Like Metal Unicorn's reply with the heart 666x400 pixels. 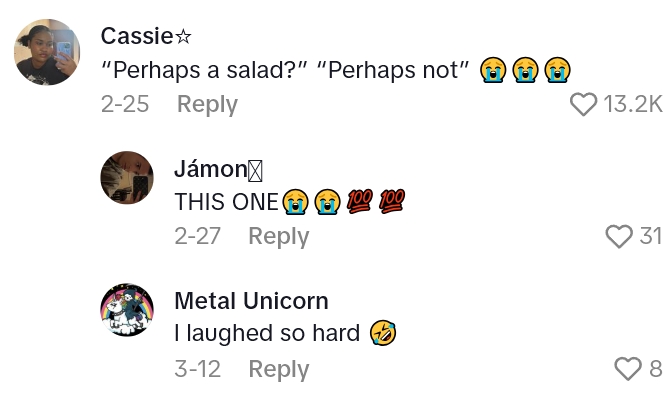coord(627,369)
